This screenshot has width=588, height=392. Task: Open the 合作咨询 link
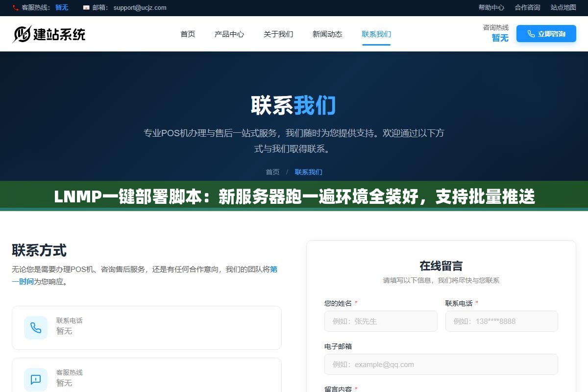[x=527, y=7]
